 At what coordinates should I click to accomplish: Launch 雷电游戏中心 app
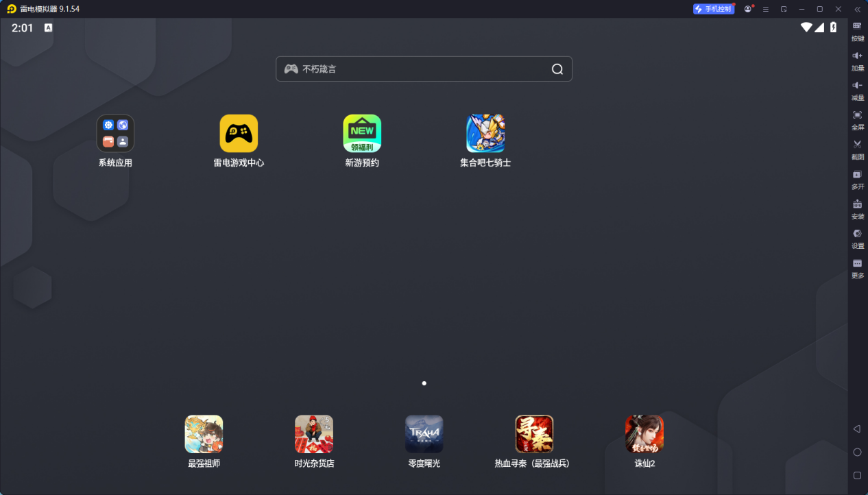click(239, 133)
